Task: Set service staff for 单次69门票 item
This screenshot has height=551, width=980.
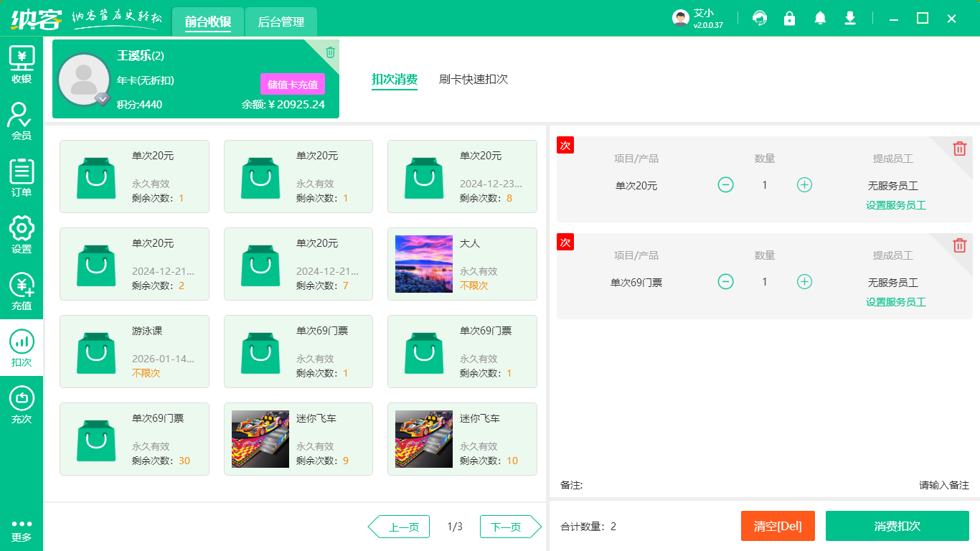Action: (x=896, y=302)
